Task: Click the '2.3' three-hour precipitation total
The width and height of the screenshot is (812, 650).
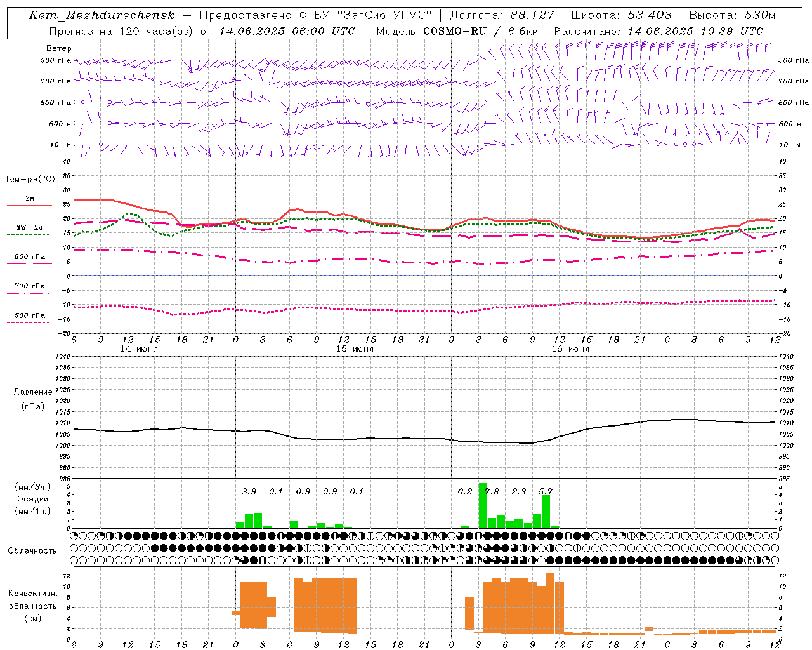Action: coord(519,491)
